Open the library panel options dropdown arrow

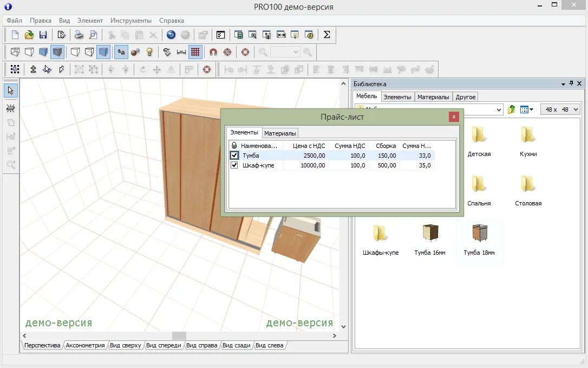coord(563,84)
